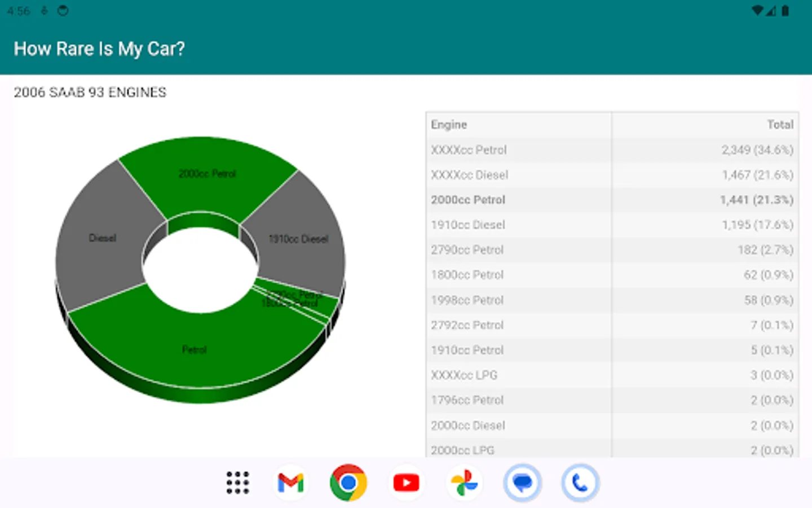This screenshot has width=812, height=508.
Task: Click the total 182 (2.7%)
Action: (x=766, y=249)
